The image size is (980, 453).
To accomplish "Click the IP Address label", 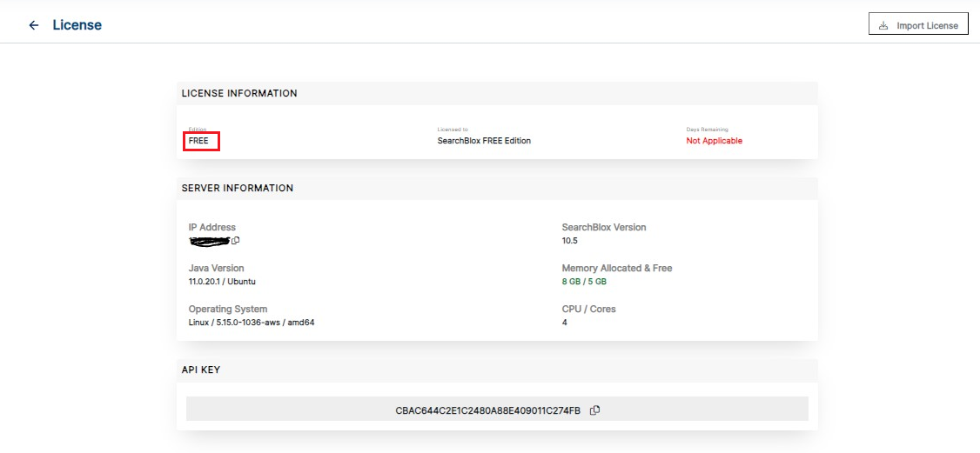I will [212, 227].
